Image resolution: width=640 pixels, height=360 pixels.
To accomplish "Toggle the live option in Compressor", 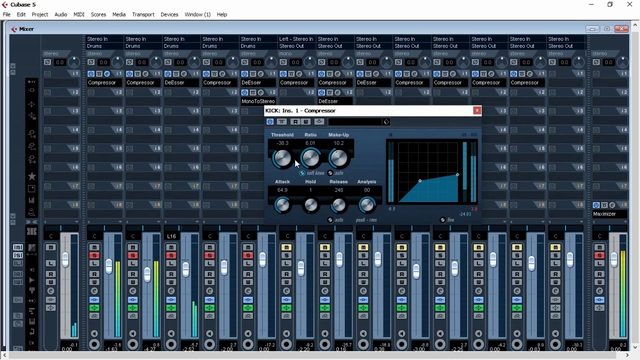I will [443, 220].
